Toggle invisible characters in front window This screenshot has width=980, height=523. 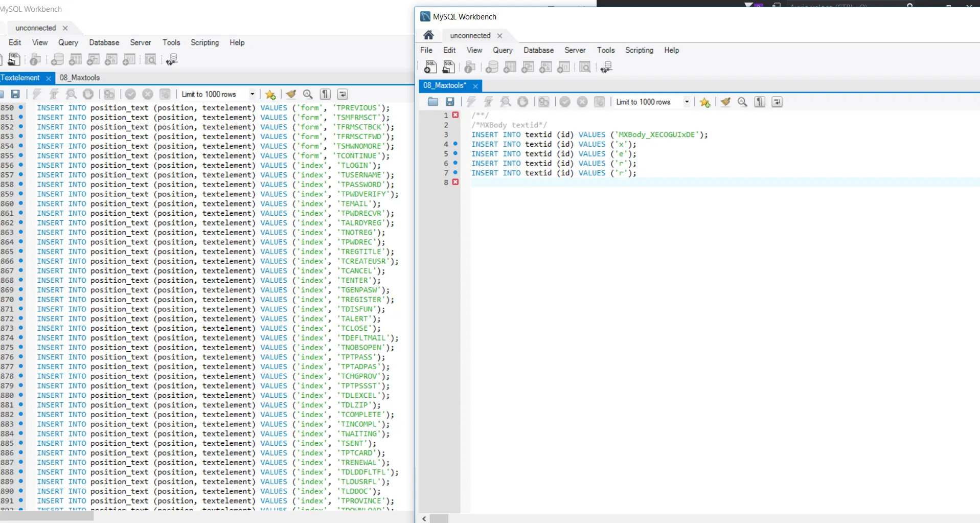click(760, 102)
